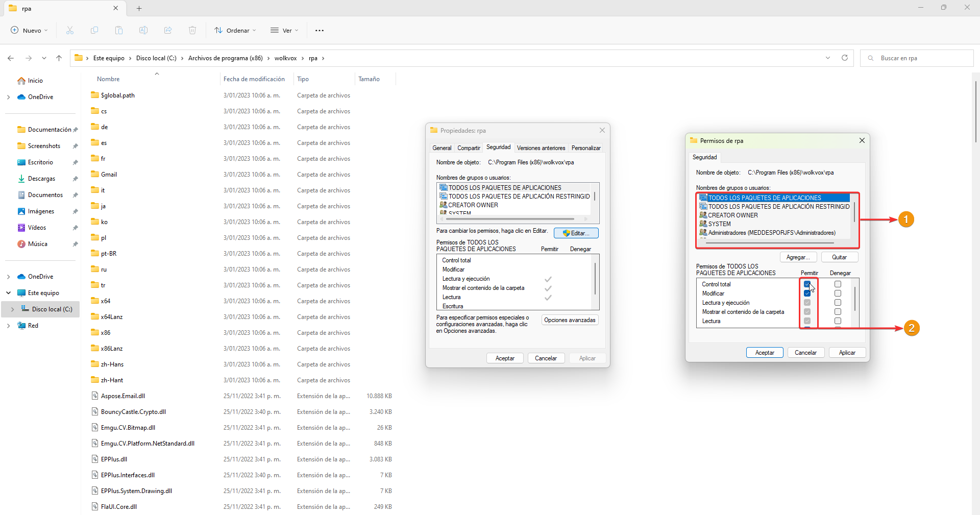Open a new tab with plus
Viewport: 980px width, 515px height.
point(139,8)
